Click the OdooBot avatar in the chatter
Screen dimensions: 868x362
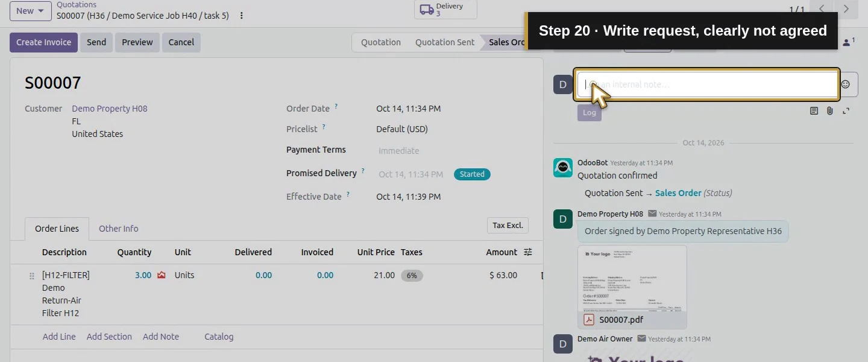[x=563, y=168]
